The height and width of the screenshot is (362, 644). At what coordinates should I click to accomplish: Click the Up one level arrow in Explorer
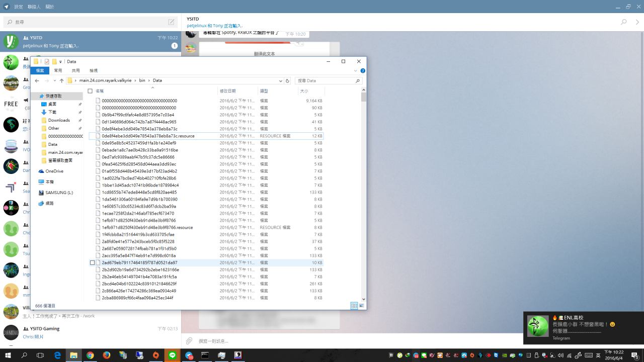(x=61, y=80)
